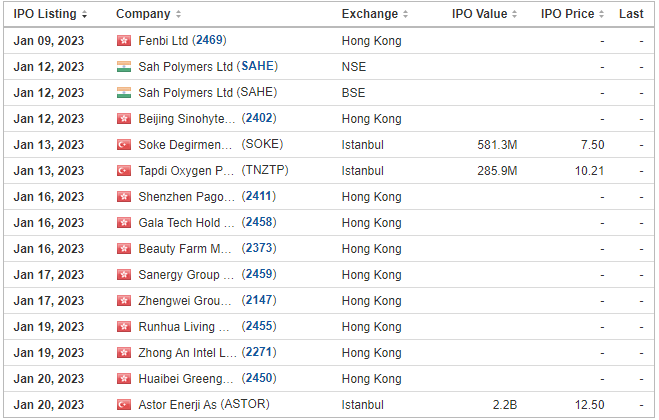The width and height of the screenshot is (659, 420).
Task: Click India flag on Sah Polymers BSE row
Action: 124,93
